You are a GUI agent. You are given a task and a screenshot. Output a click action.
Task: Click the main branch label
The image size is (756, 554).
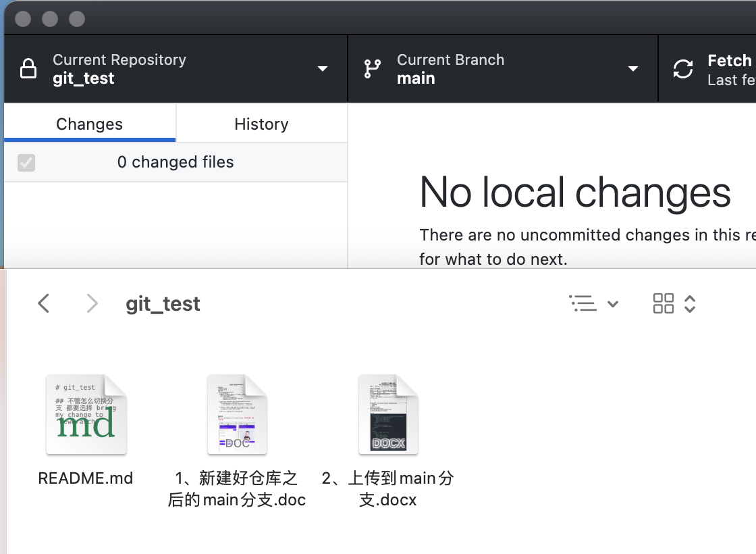pyautogui.click(x=416, y=78)
